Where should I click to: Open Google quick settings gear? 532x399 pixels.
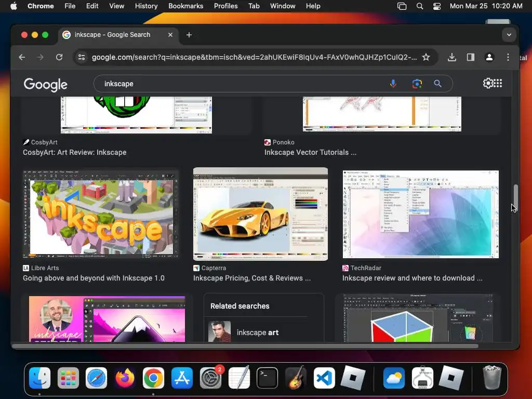[x=488, y=83]
